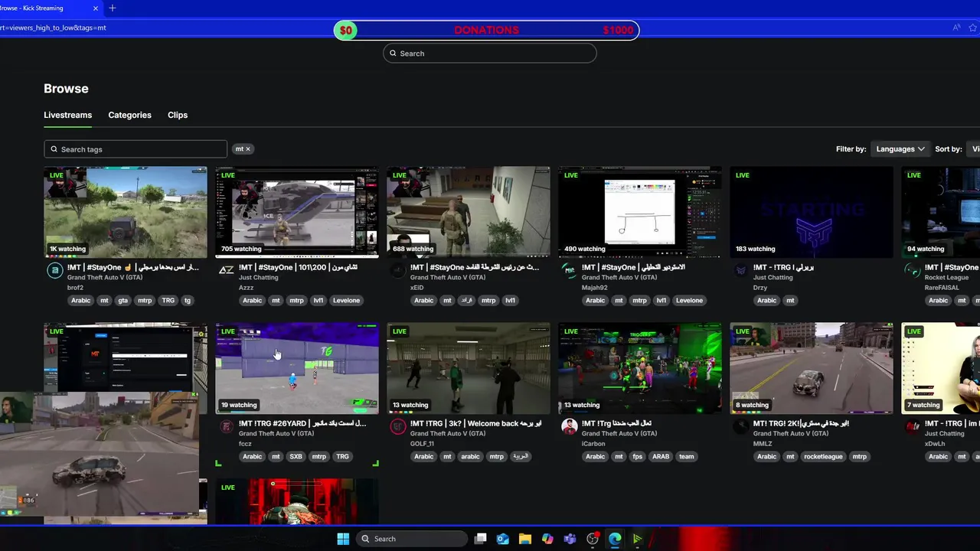Screen dimensions: 980x551
Task: Open fccz's stream thumbnail with 19 watching
Action: click(297, 368)
